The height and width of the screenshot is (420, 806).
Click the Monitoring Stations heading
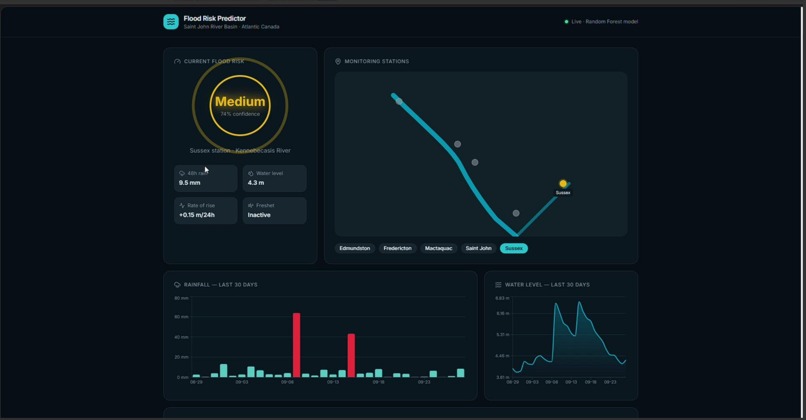(x=377, y=62)
